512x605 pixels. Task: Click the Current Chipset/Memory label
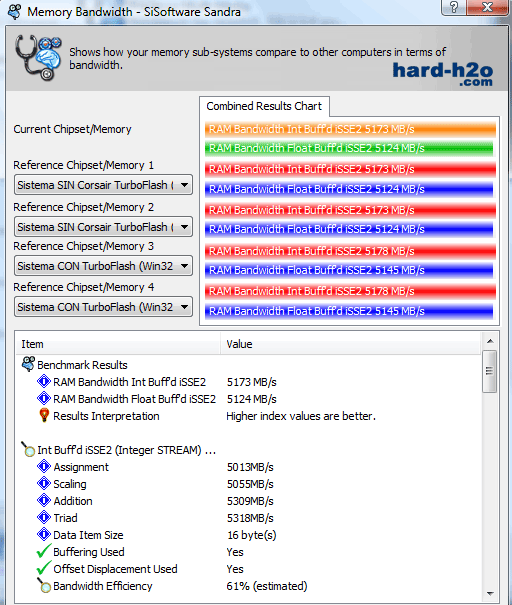tap(73, 129)
